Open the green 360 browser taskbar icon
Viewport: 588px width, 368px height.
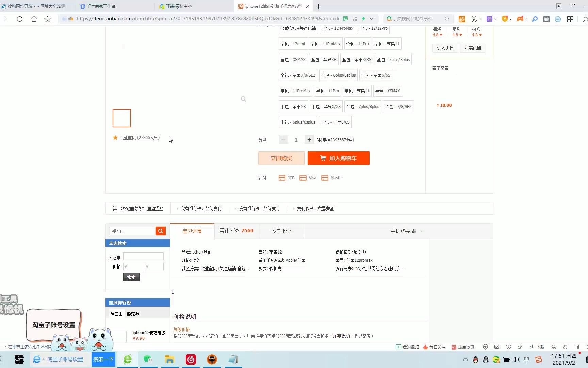[128, 359]
